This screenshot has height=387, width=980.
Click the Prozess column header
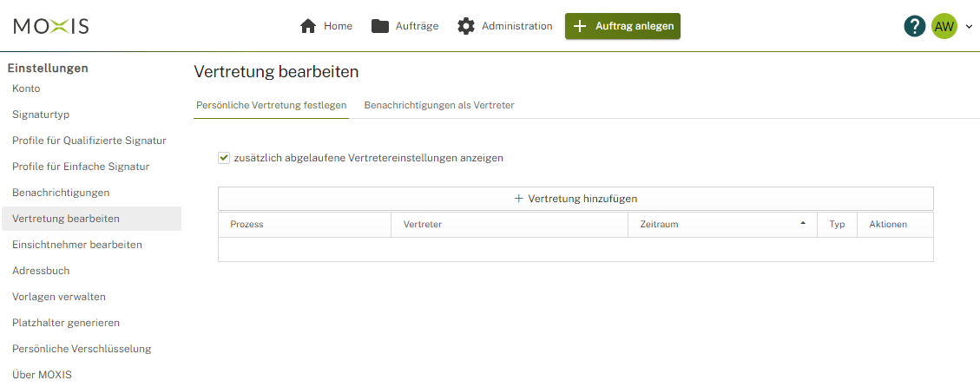247,224
